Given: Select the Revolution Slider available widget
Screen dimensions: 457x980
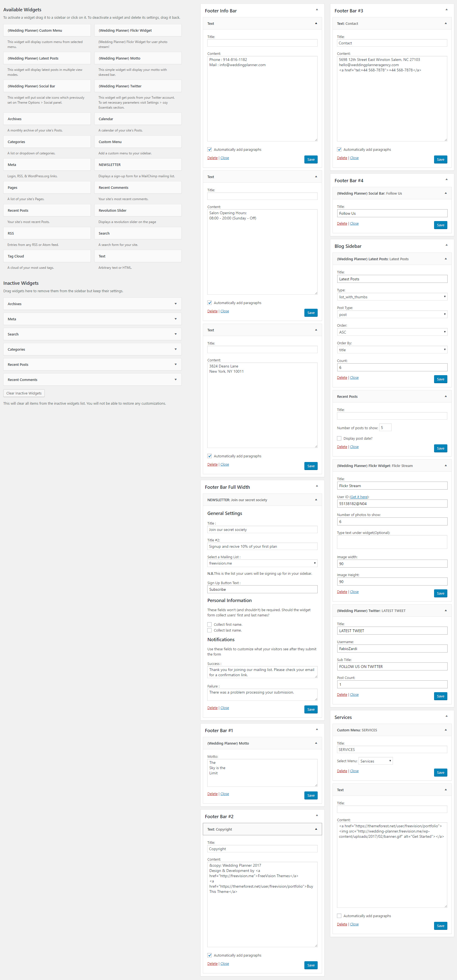Looking at the screenshot, I should (137, 210).
